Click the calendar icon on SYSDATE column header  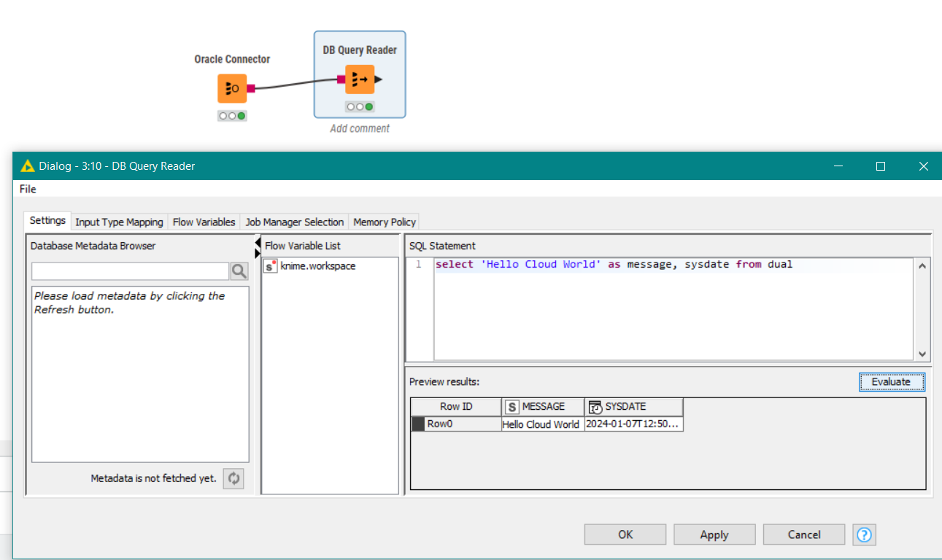[x=594, y=406]
